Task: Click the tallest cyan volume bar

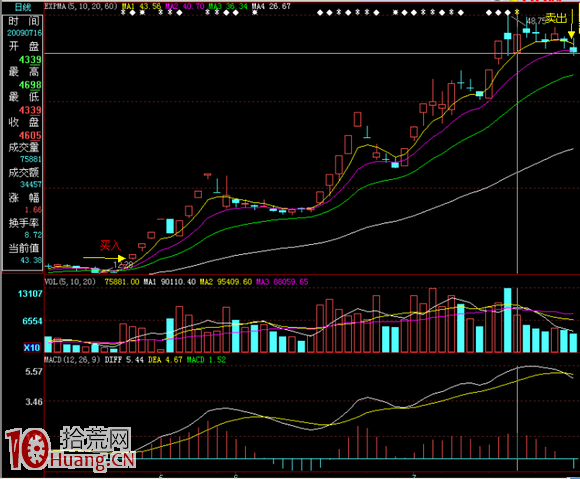Action: pyautogui.click(x=508, y=320)
